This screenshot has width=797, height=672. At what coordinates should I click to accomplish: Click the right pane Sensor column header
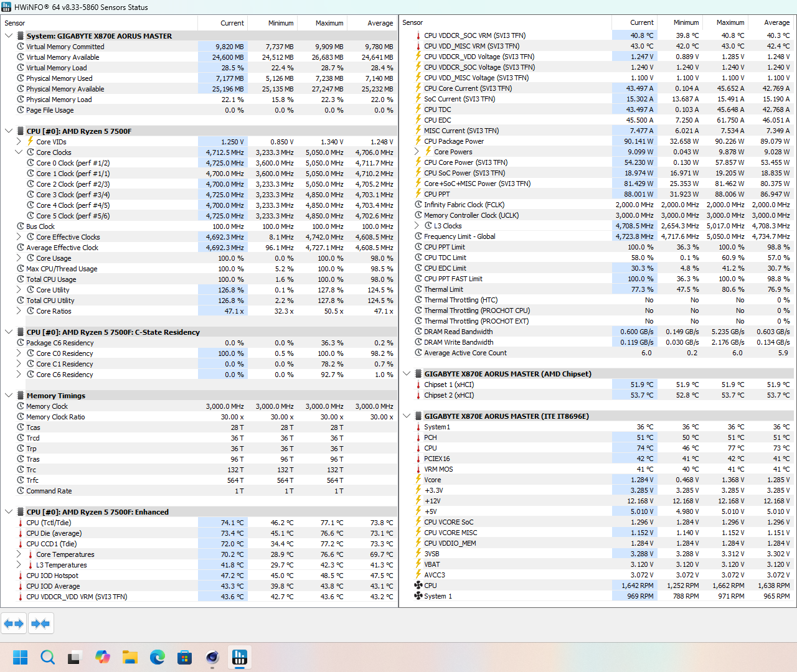[x=506, y=22]
